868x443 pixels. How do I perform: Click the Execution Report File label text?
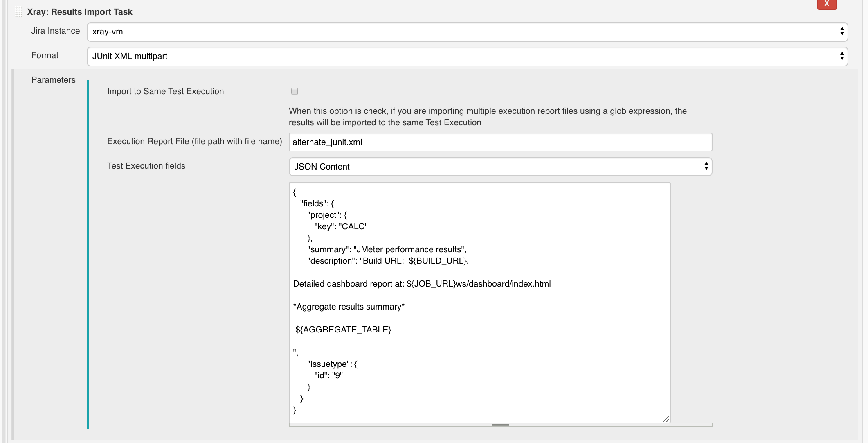tap(194, 141)
